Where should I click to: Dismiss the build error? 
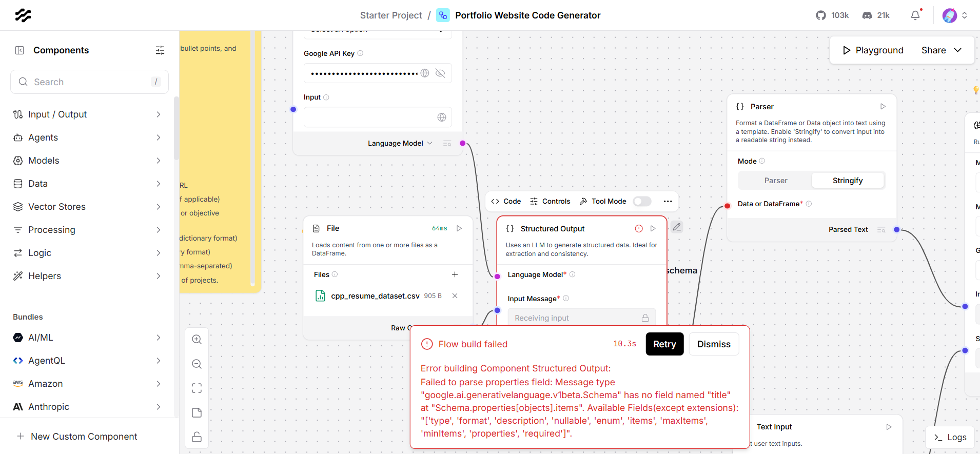click(714, 344)
